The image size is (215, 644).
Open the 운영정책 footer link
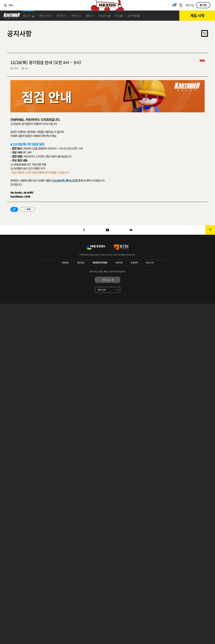pos(134,263)
